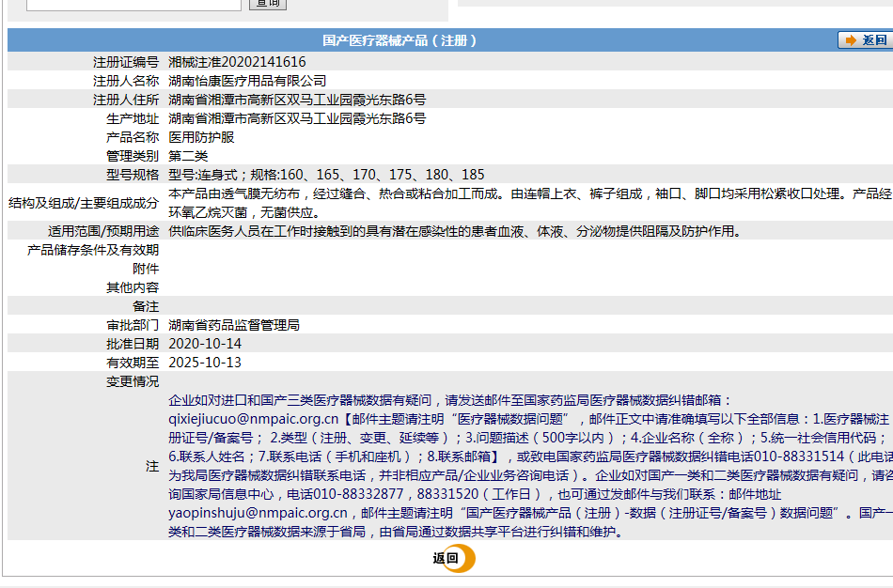This screenshot has width=893, height=588.
Task: Click the 返回 button in the blue header
Action: tap(866, 40)
